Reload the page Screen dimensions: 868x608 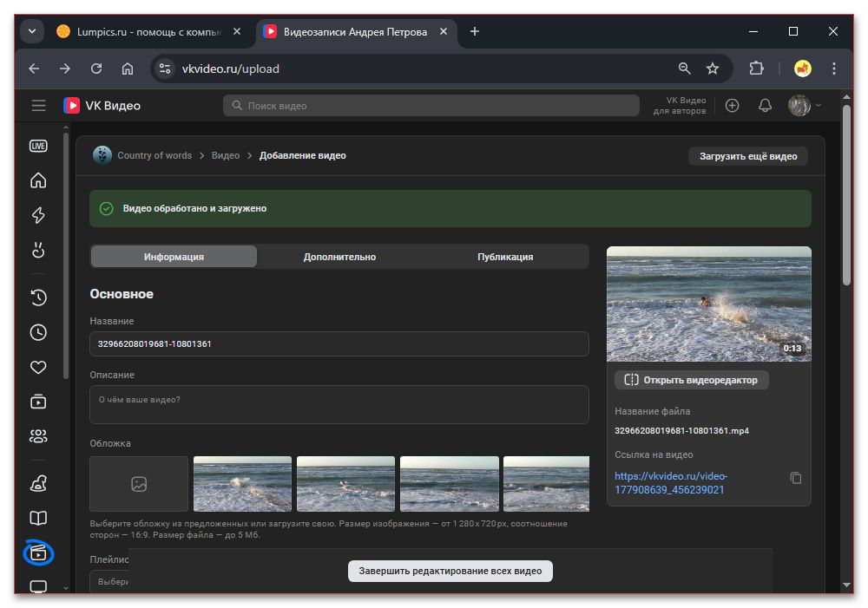(96, 69)
